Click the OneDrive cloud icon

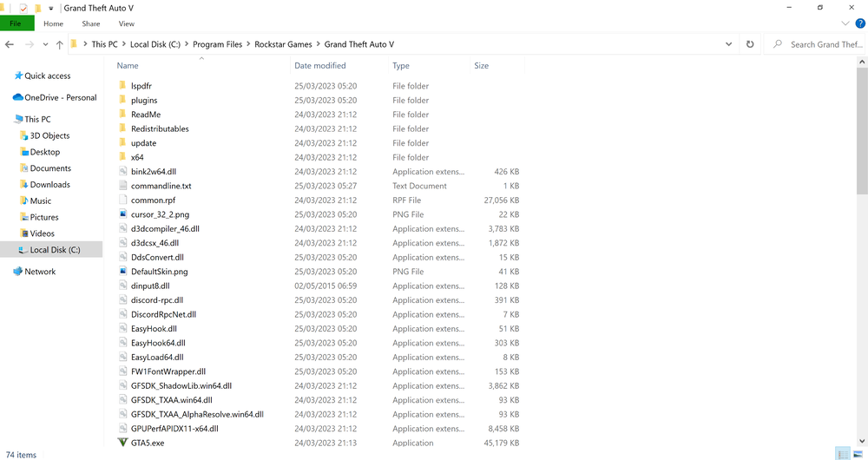click(17, 97)
